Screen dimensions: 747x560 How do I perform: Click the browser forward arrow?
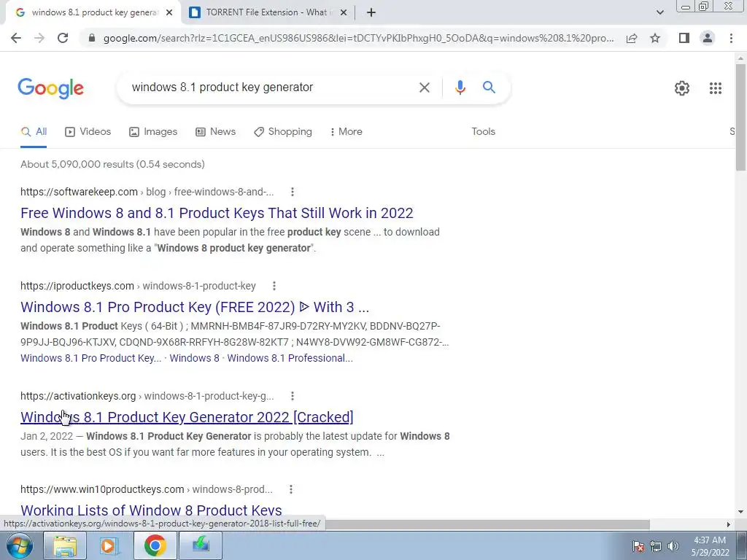[x=39, y=38]
